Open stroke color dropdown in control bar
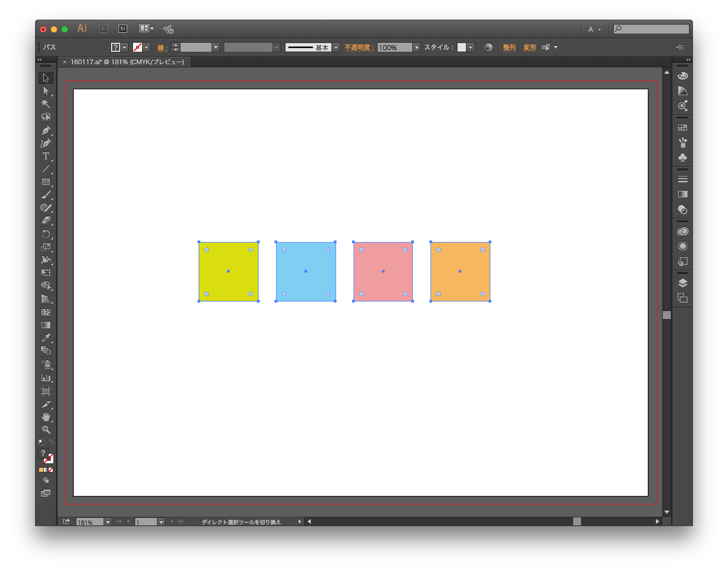 tap(147, 47)
